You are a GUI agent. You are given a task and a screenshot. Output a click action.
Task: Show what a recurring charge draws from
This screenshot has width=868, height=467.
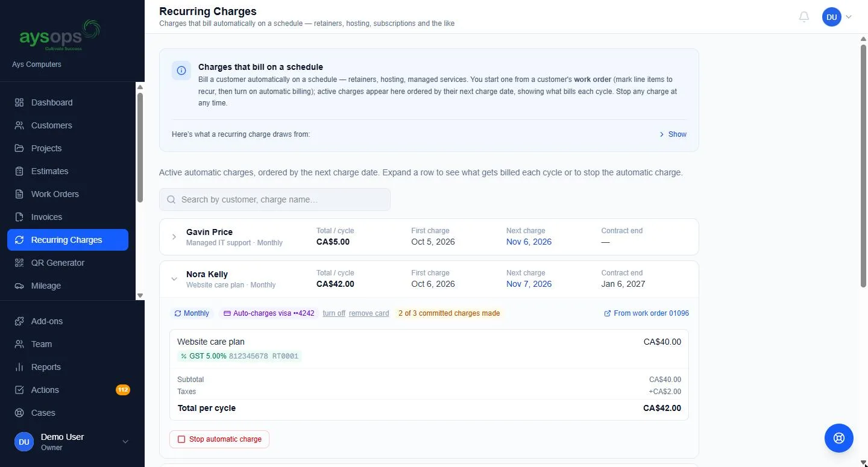point(673,134)
